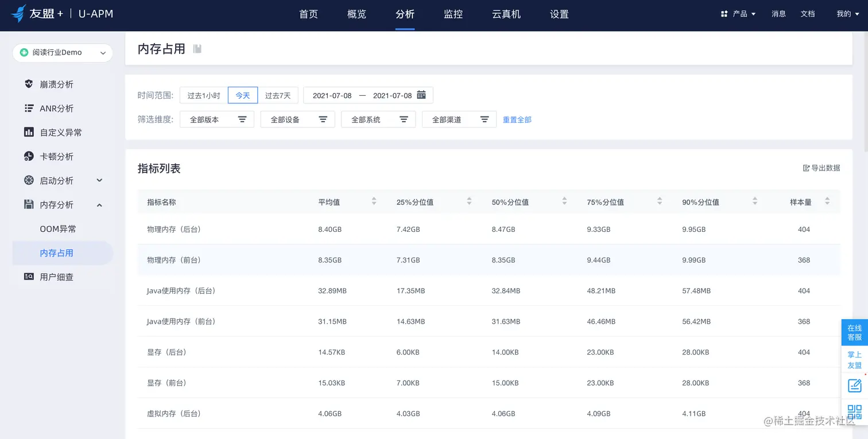This screenshot has width=868, height=439.
Task: Click end date field 2021-07-08
Action: coord(393,96)
